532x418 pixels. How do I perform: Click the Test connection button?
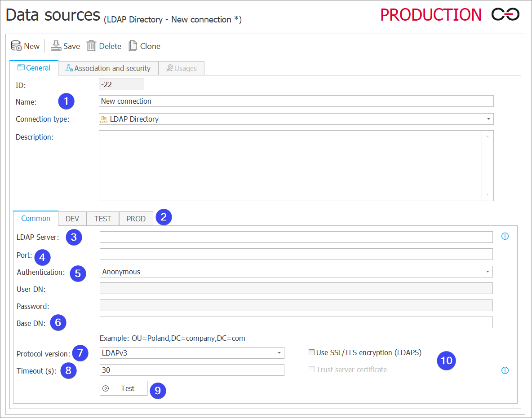[124, 388]
